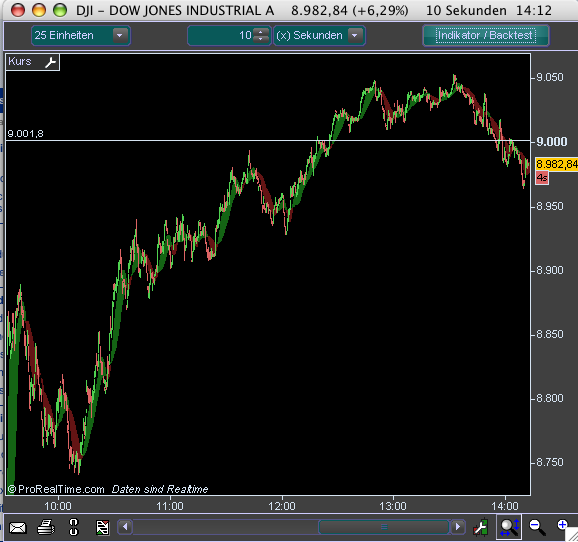Image resolution: width=578 pixels, height=542 pixels.
Task: Click the 9.000 price axis label
Action: coord(552,142)
